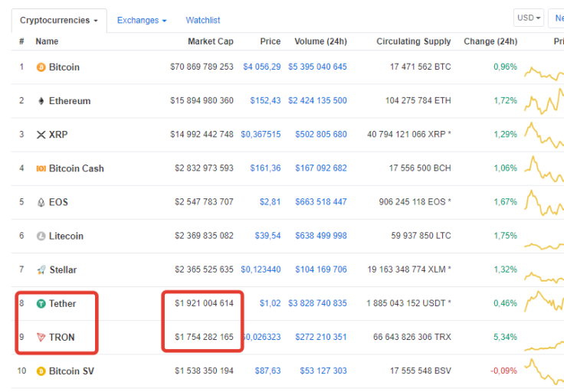Click TRON volume $272 210 351

click(321, 337)
